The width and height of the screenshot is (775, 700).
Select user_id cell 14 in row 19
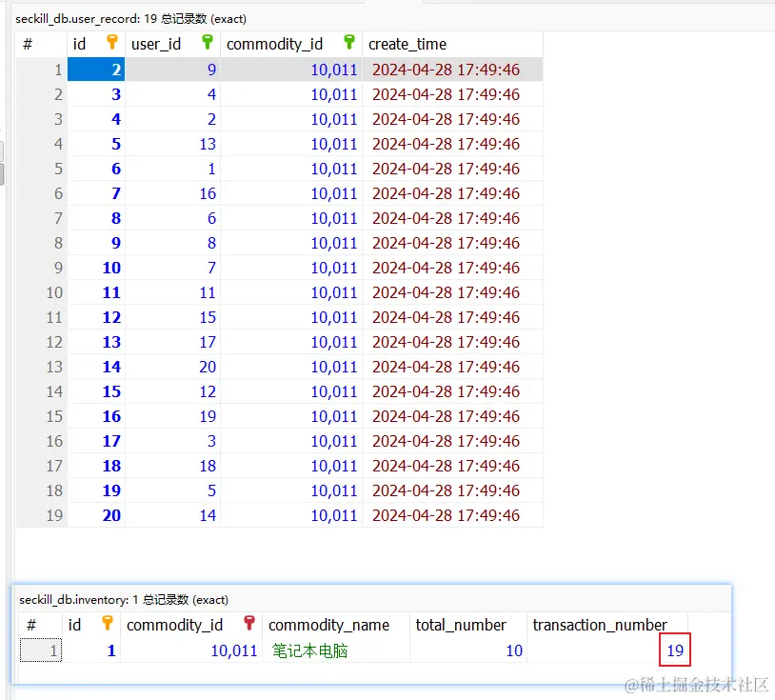coord(172,515)
